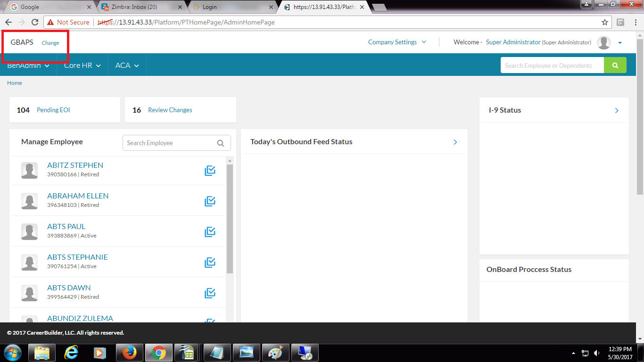Click magnifier icon in Manage Employee search

pyautogui.click(x=220, y=143)
